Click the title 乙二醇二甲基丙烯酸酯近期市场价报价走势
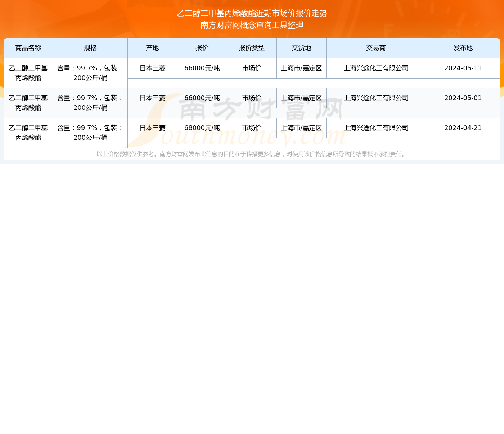Screen dimensions: 504x434 tap(252, 13)
